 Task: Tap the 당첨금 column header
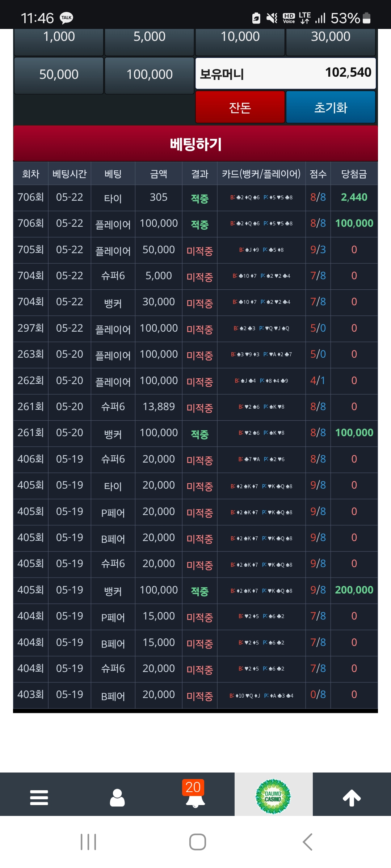point(354,174)
